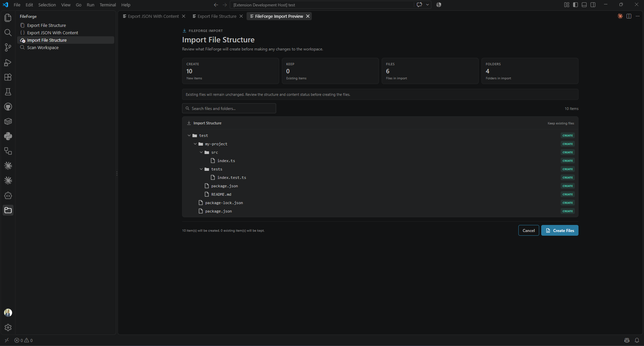The image size is (644, 346).
Task: Collapse the tests folder
Action: pyautogui.click(x=201, y=169)
